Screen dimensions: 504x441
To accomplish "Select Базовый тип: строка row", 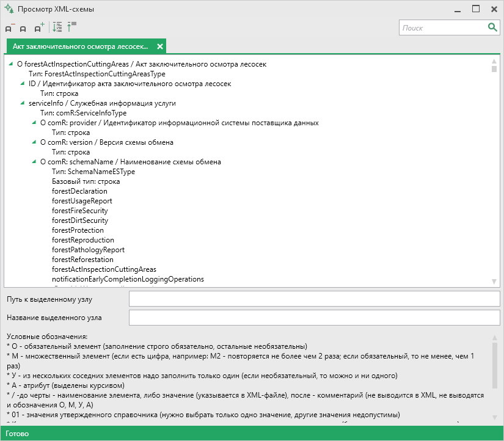I will [x=86, y=181].
